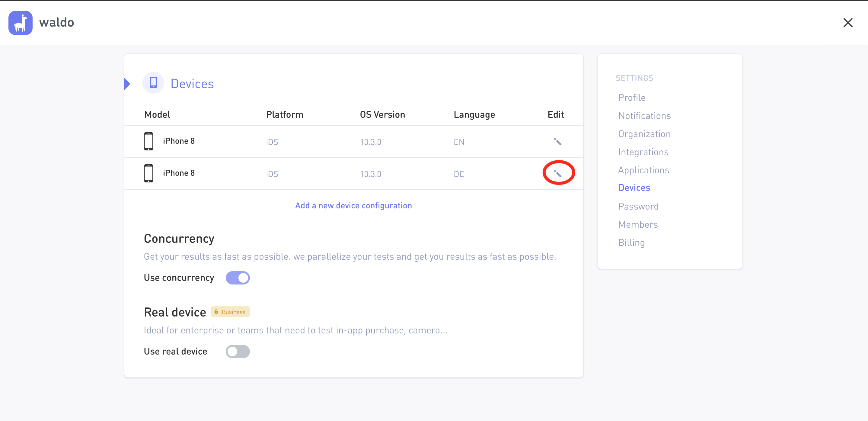
Task: Edit the DE iPhone 8 configuration
Action: pos(558,174)
